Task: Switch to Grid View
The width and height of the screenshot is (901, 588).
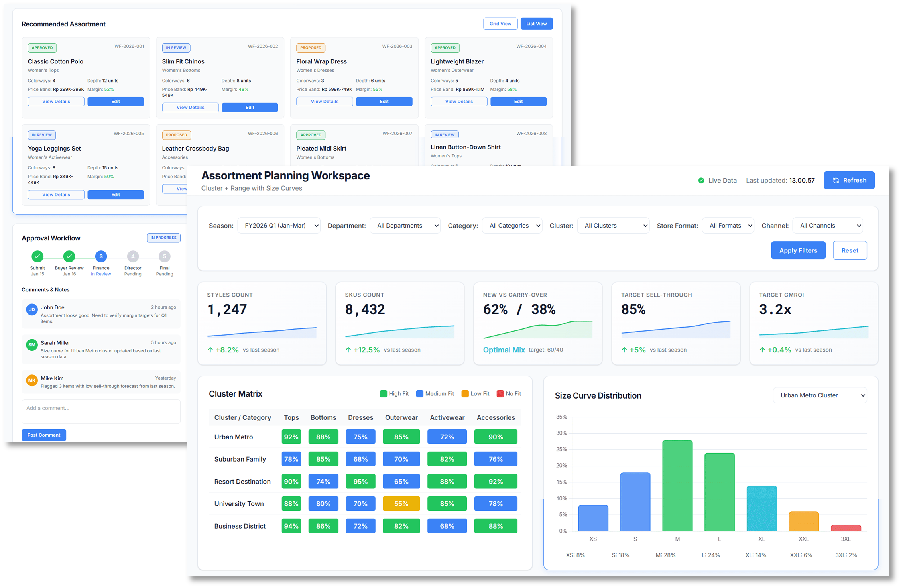Action: click(500, 24)
